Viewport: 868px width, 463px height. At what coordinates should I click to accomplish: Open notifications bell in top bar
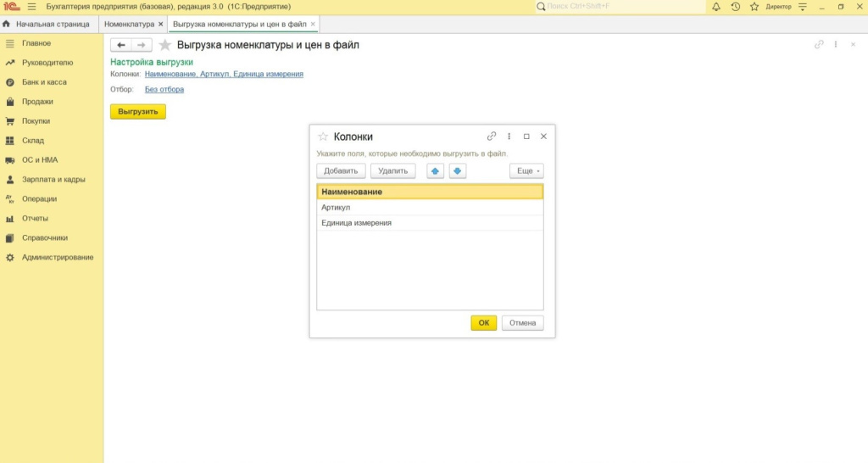point(716,7)
